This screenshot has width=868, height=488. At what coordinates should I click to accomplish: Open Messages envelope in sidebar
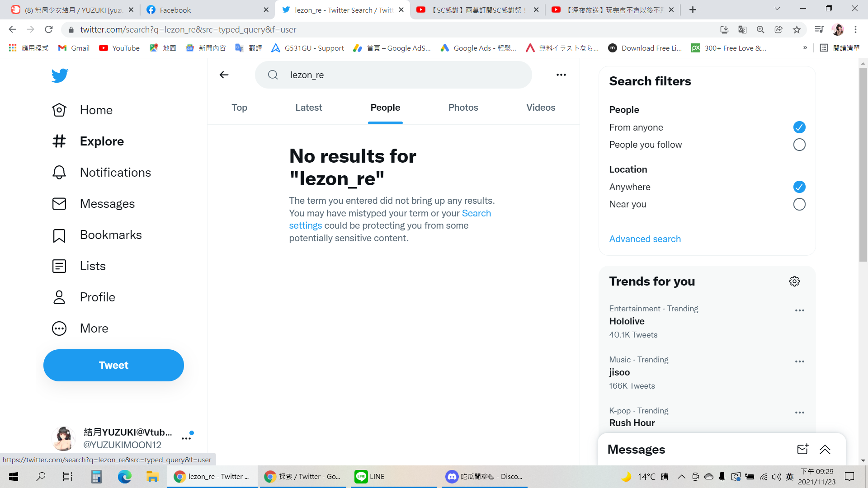(x=93, y=203)
